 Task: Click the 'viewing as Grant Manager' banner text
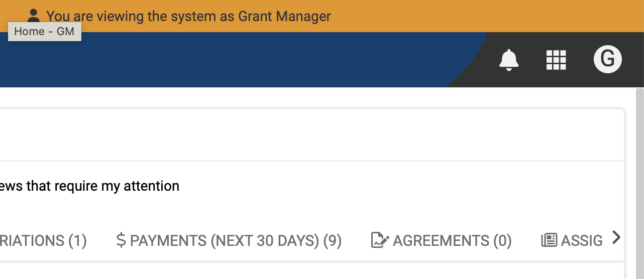click(x=188, y=16)
